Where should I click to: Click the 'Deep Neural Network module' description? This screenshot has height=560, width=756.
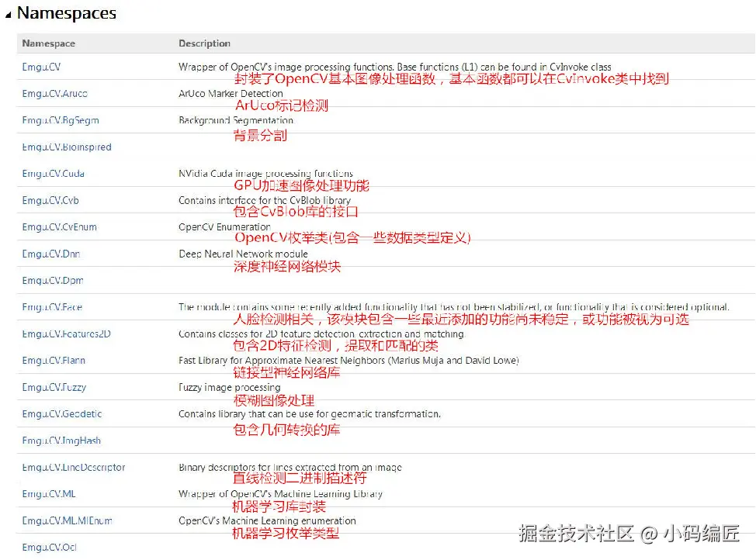(x=243, y=254)
